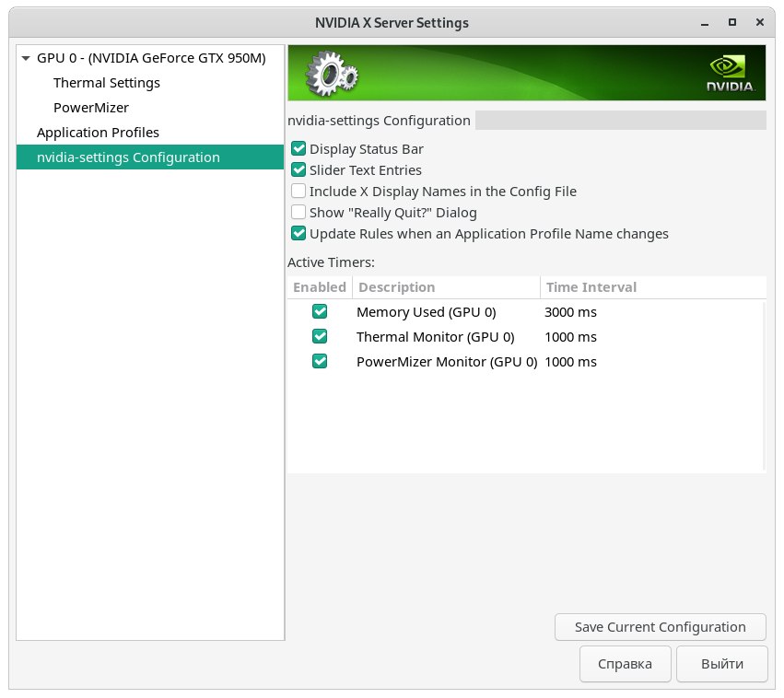Click the Description column header

446,287
